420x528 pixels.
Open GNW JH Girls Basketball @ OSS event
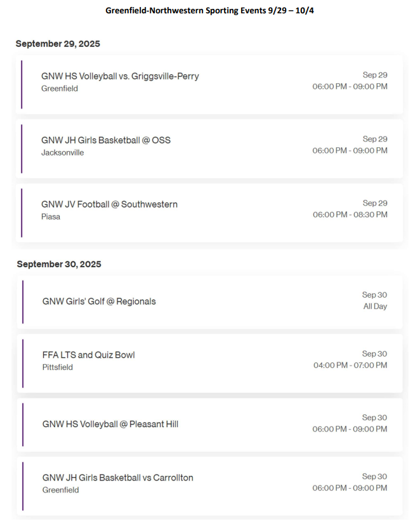pos(106,140)
